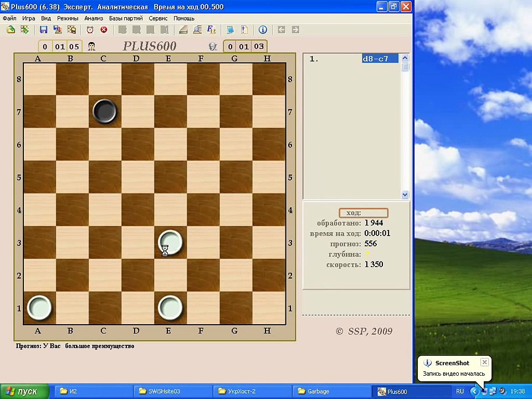Click the blue info circle icon
This screenshot has width=532, height=399.
click(263, 30)
